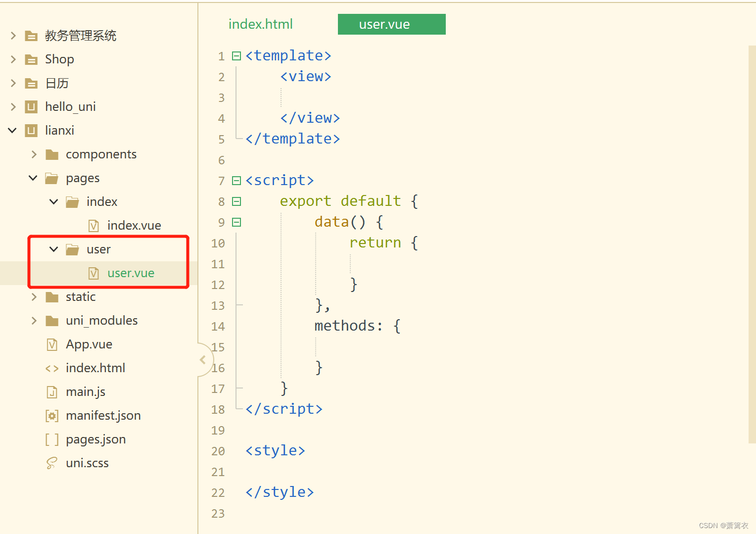
Task: Switch to the index.html editor tab
Action: click(x=261, y=24)
